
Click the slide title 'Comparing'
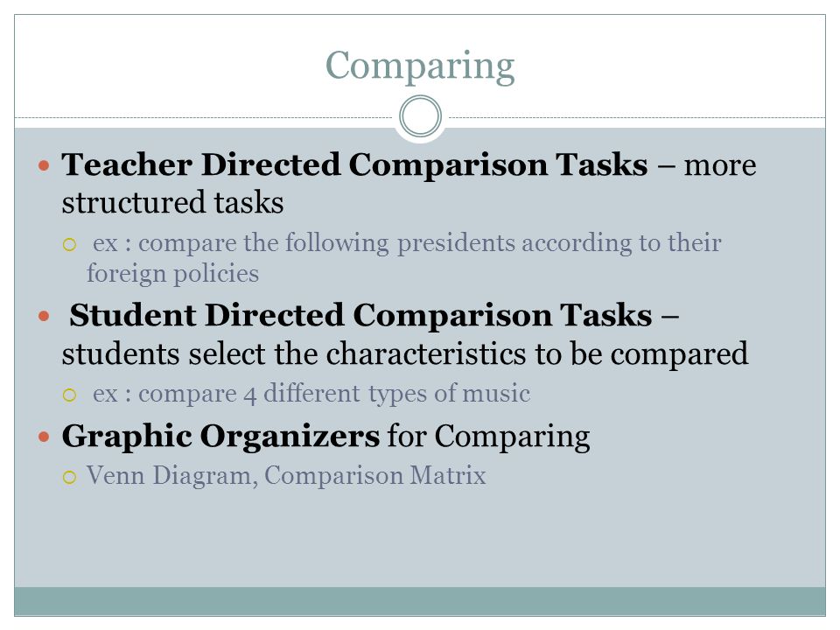tap(420, 67)
